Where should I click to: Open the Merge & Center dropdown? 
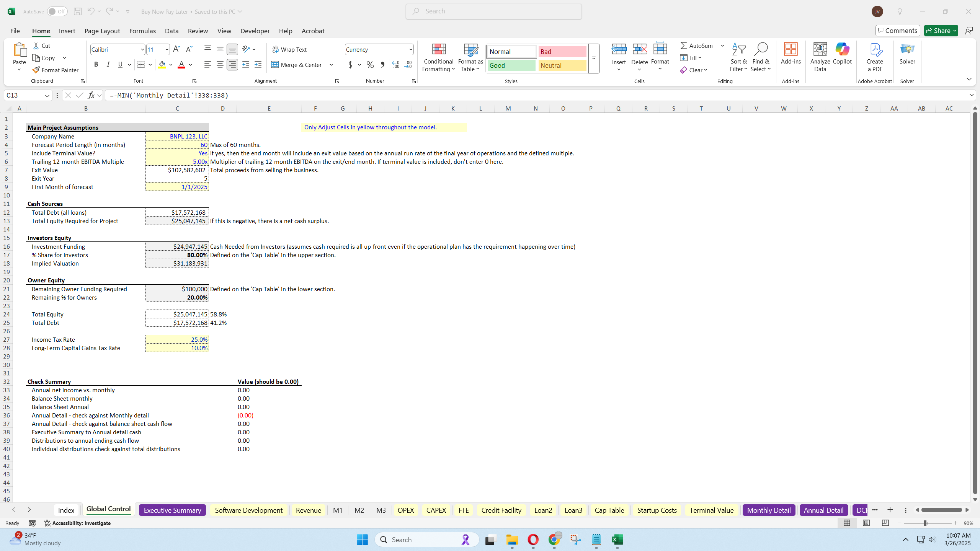pyautogui.click(x=331, y=65)
